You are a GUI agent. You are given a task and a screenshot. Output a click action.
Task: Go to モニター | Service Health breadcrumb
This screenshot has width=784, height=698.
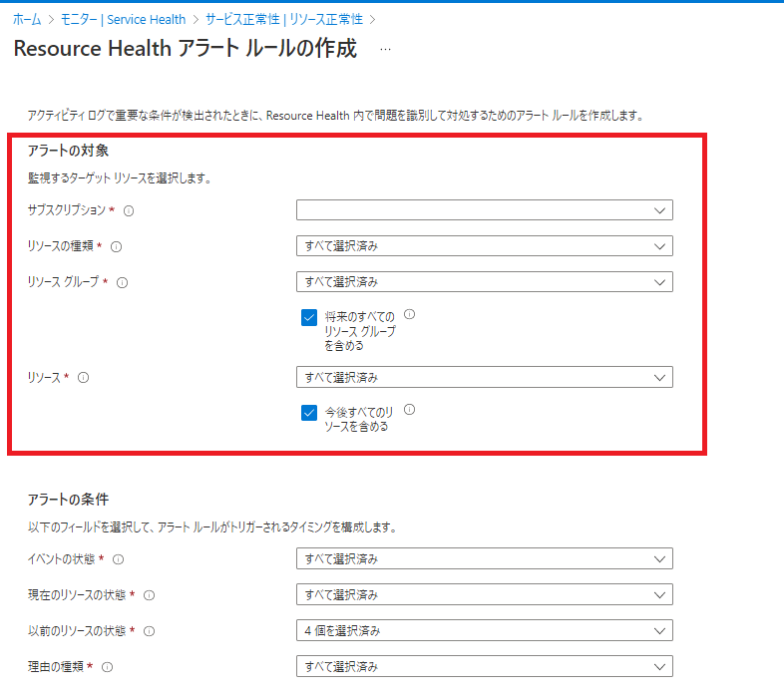tap(123, 20)
